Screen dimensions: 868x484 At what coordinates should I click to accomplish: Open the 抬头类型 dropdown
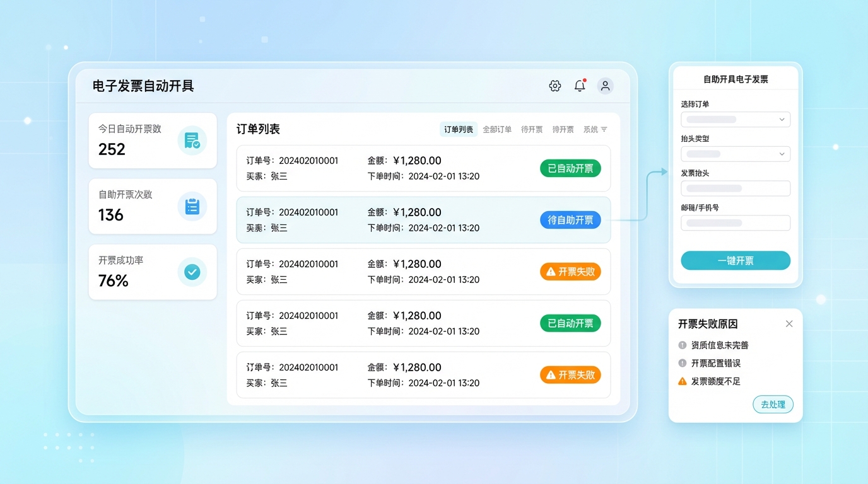736,154
